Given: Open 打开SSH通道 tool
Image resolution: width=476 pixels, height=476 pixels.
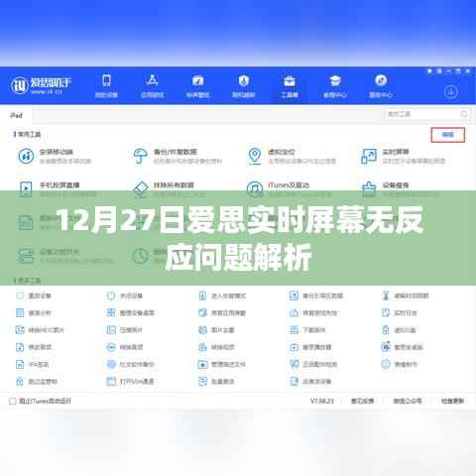Looking at the screenshot, I should pyautogui.click(x=131, y=382).
